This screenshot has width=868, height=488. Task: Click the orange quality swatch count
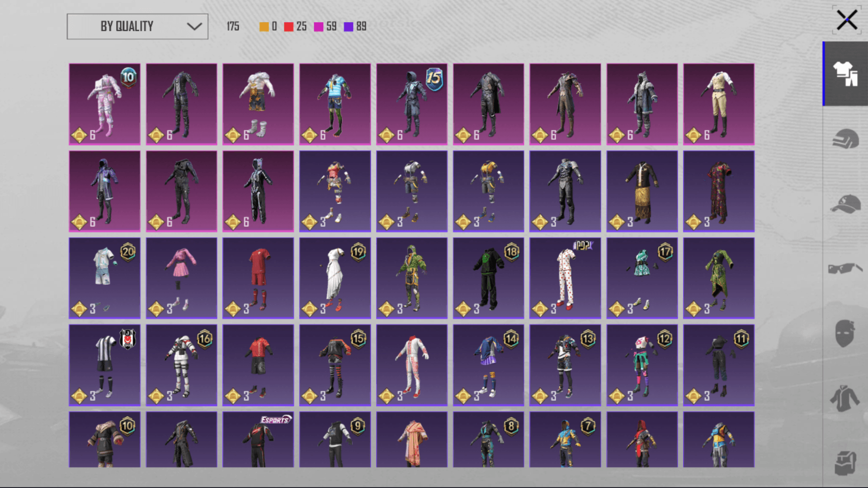268,27
